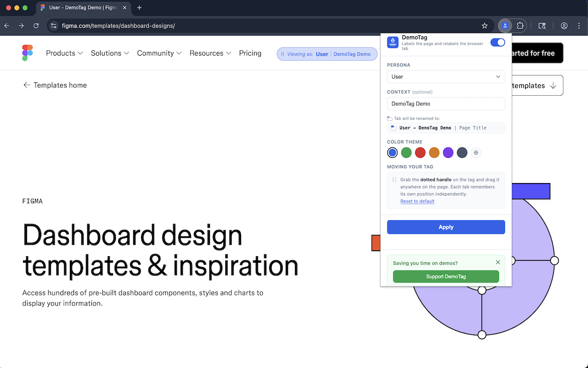588x368 pixels.
Task: Click the Apply button
Action: tap(446, 227)
